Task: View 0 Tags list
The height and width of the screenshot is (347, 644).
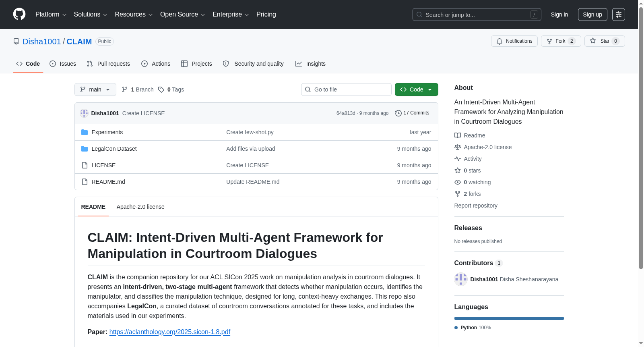Action: (171, 89)
